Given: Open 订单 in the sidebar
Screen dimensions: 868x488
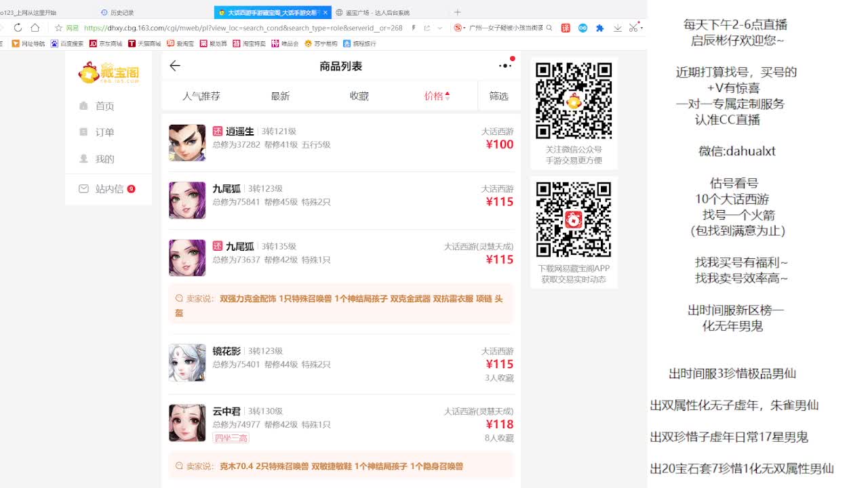Looking at the screenshot, I should coord(97,132).
